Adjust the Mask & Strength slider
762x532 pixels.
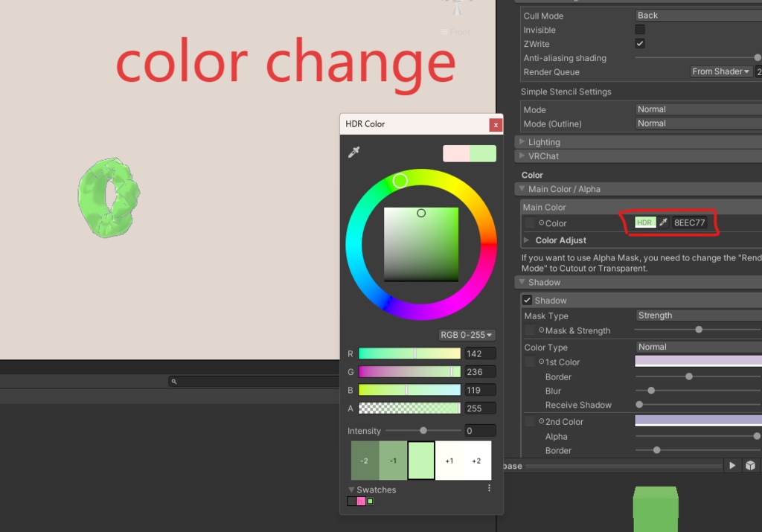click(698, 330)
